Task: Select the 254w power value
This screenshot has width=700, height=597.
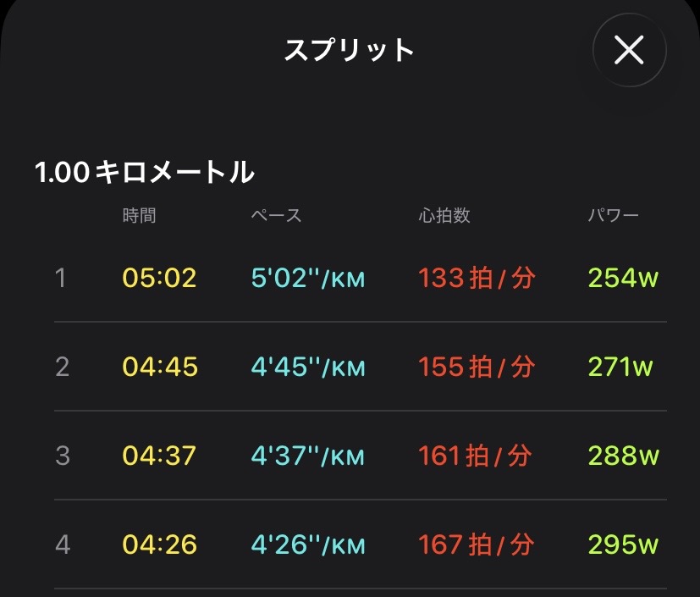Action: [x=623, y=278]
